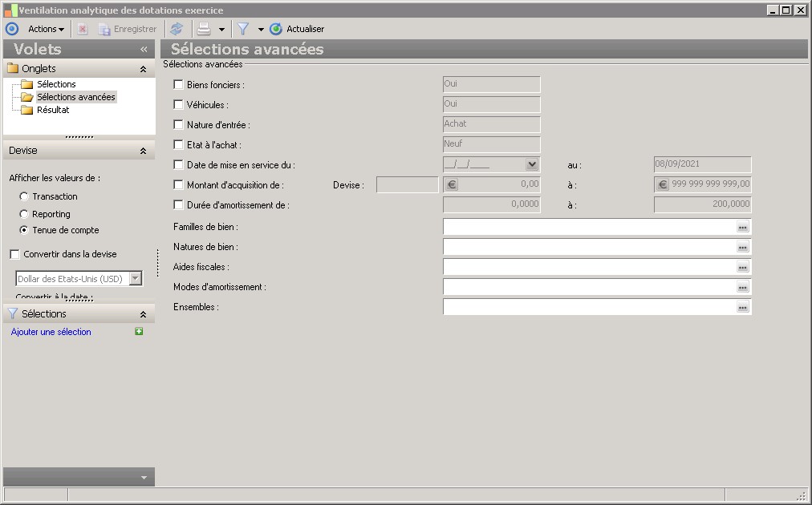The width and height of the screenshot is (812, 505).
Task: Click the refresh arrows toolbar icon
Action: pos(177,29)
